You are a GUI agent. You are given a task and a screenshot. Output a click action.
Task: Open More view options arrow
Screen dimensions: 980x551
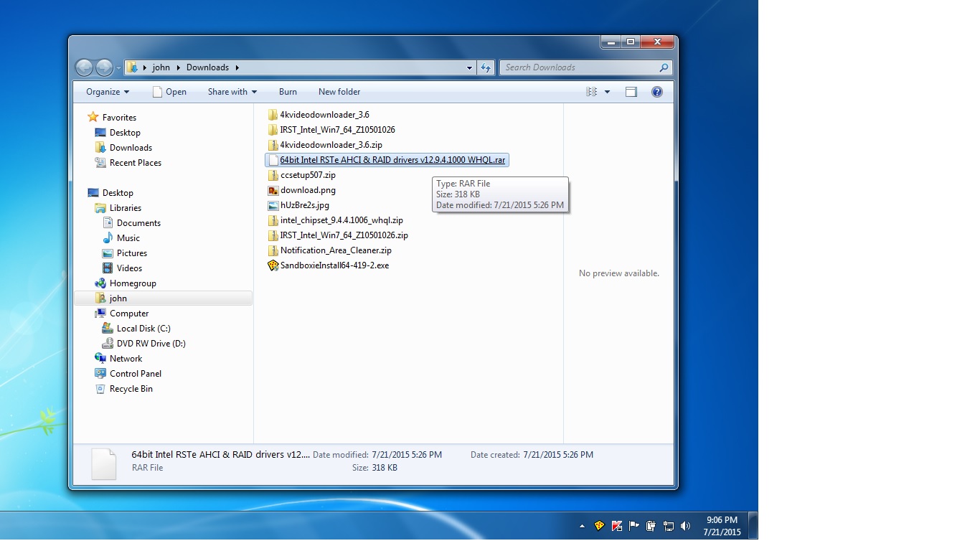(x=607, y=92)
